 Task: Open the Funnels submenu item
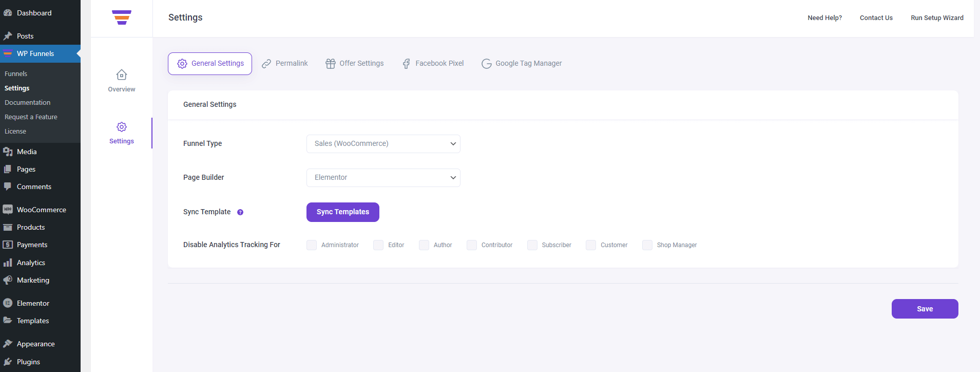[x=16, y=74]
